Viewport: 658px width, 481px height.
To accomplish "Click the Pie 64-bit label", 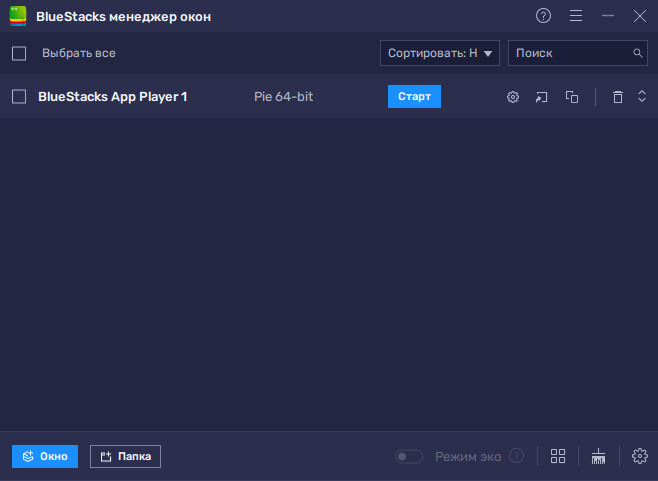I will (x=283, y=97).
